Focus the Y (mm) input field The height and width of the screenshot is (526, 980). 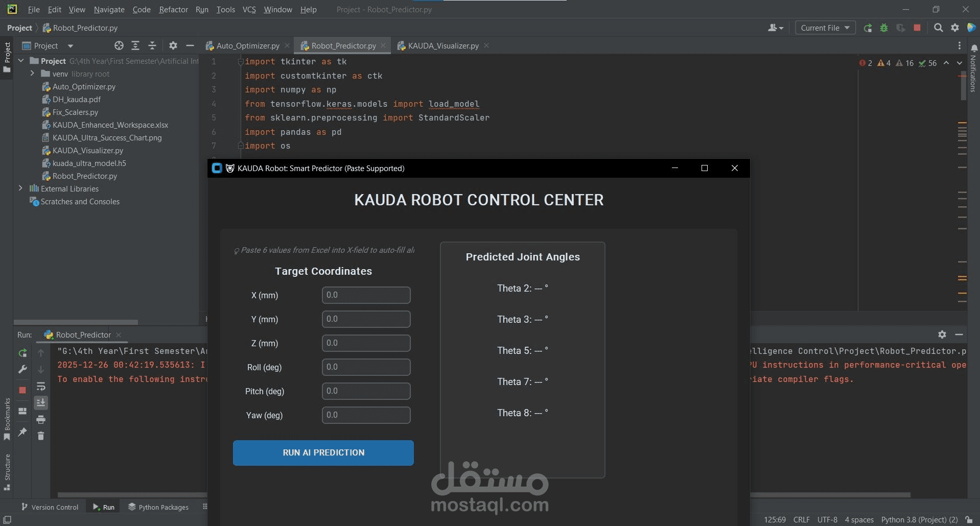(x=366, y=319)
